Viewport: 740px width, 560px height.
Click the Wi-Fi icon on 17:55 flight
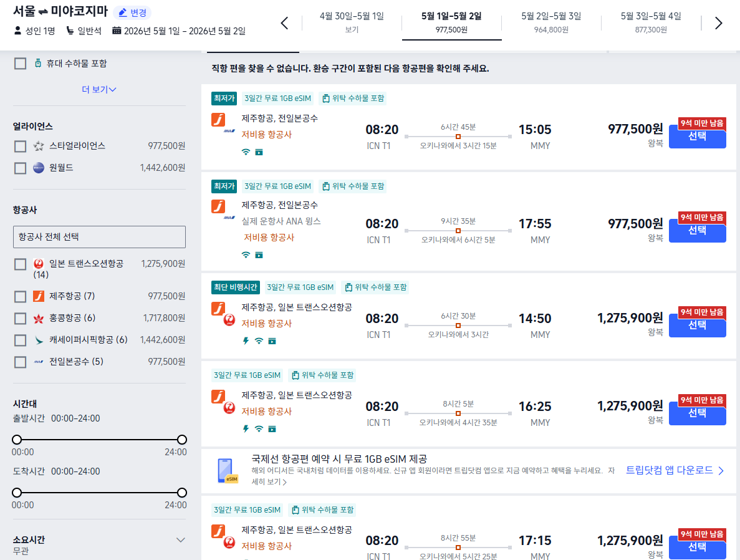coord(246,255)
